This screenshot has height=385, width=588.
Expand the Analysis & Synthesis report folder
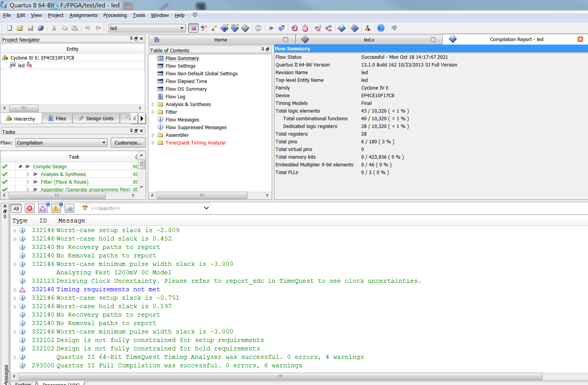tap(153, 104)
